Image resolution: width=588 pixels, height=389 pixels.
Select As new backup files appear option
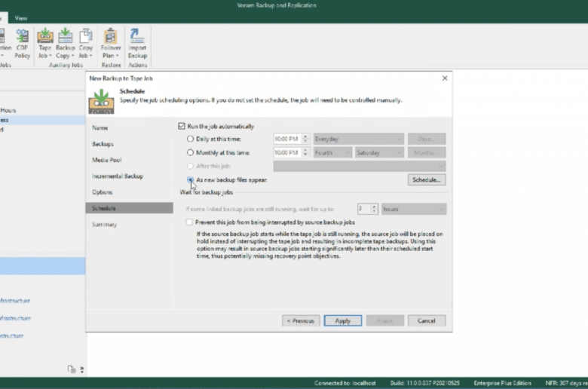(x=190, y=179)
